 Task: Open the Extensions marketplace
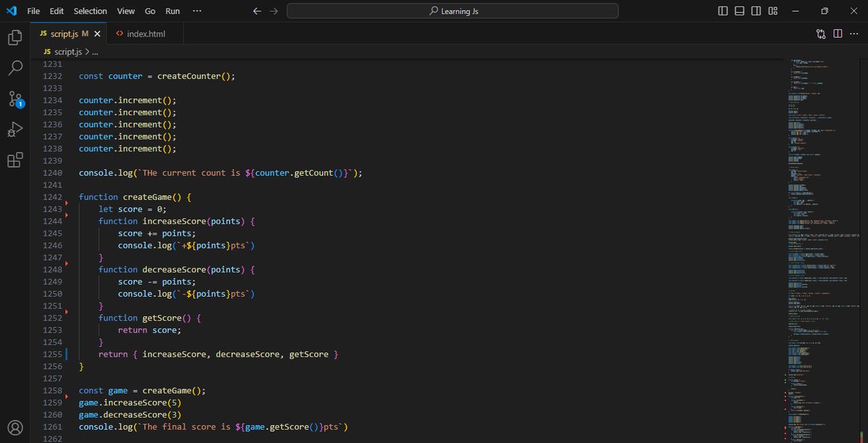click(15, 160)
